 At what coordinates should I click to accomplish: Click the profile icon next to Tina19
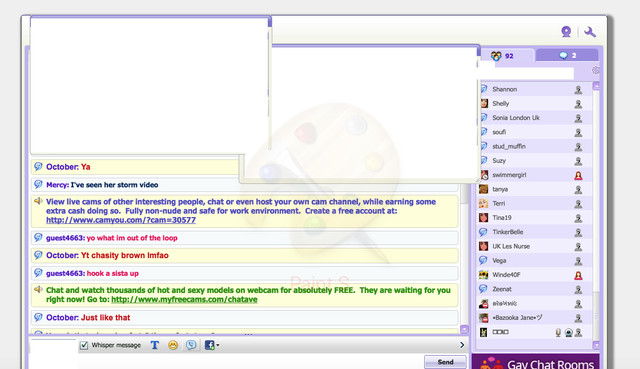pyautogui.click(x=578, y=218)
